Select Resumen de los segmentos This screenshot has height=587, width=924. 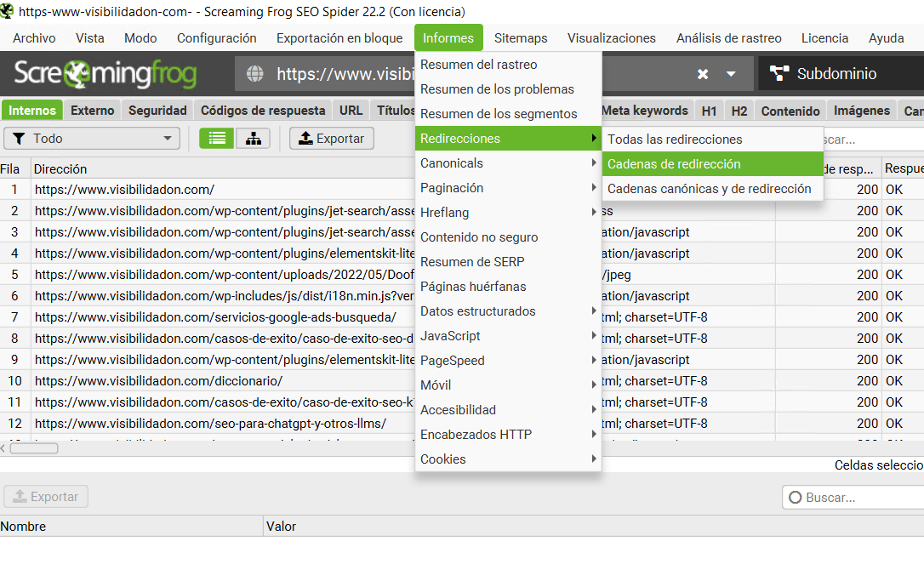508,114
